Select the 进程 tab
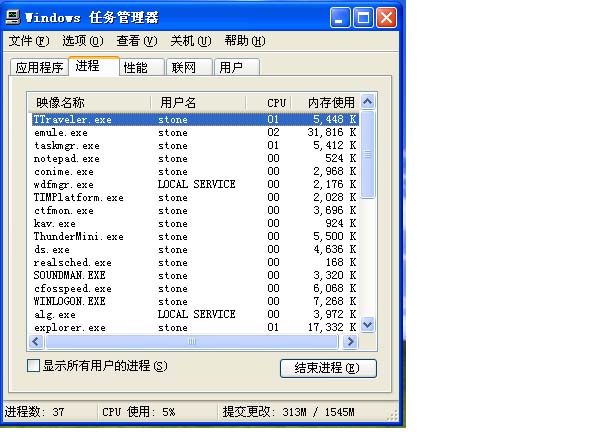 (94, 66)
